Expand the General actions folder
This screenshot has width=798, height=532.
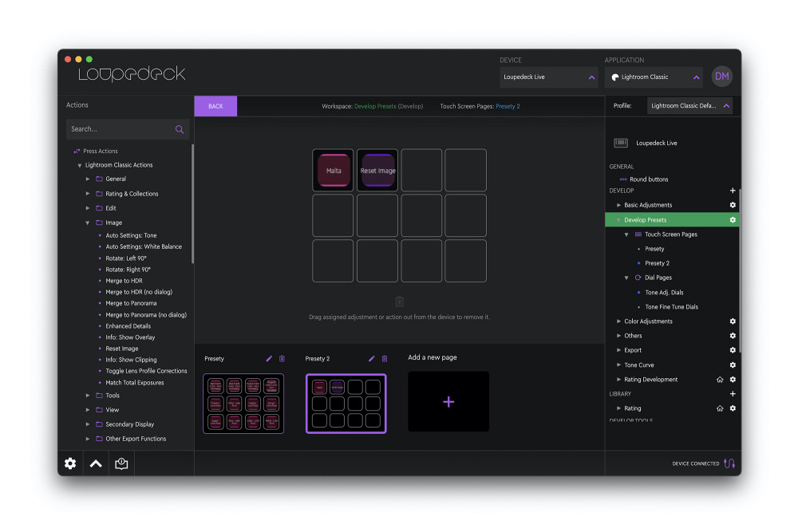88,179
